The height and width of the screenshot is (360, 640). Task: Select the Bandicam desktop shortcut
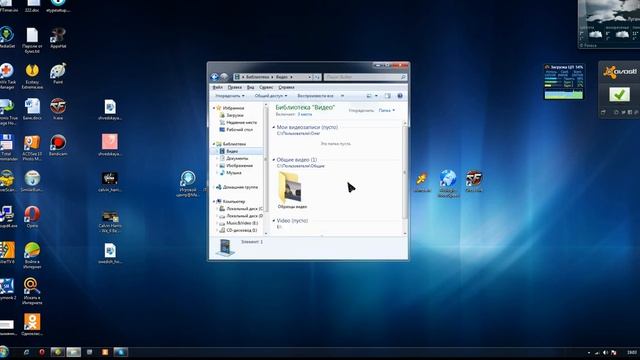58,146
